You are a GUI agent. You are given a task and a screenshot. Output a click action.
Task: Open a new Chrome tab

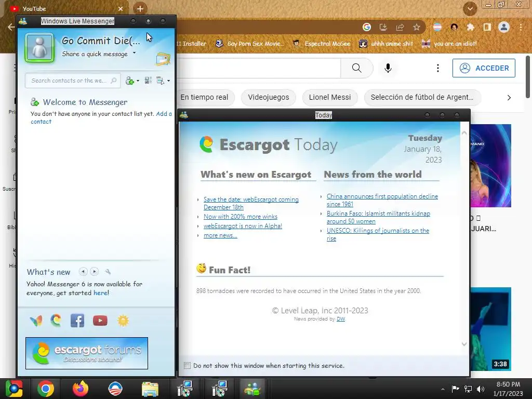point(140,8)
